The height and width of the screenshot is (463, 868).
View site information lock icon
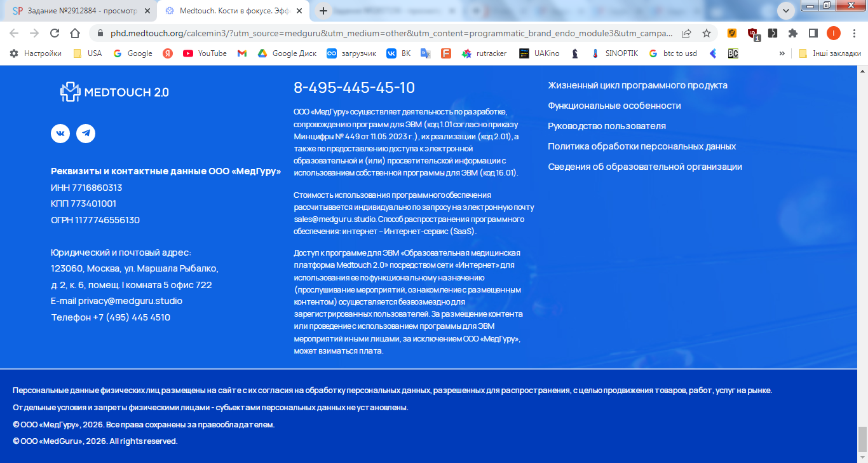(100, 33)
